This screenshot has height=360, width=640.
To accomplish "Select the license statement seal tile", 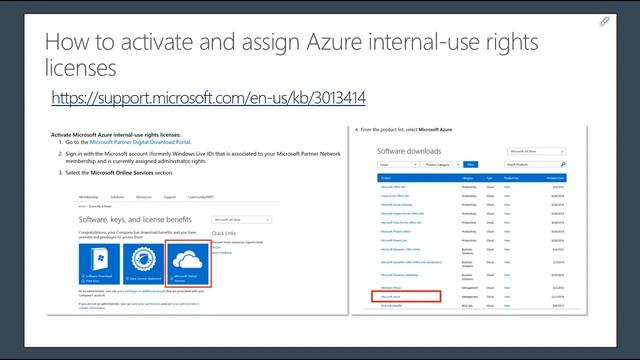I will (x=144, y=264).
